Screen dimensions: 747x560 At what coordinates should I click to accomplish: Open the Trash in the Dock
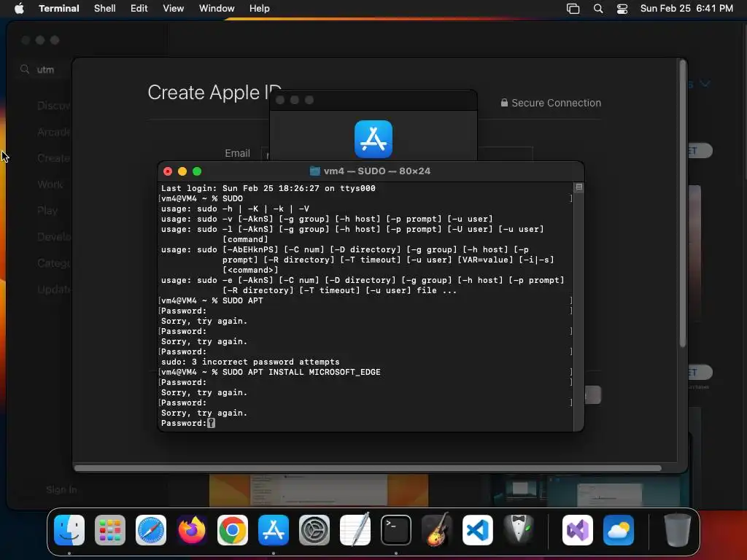click(677, 530)
